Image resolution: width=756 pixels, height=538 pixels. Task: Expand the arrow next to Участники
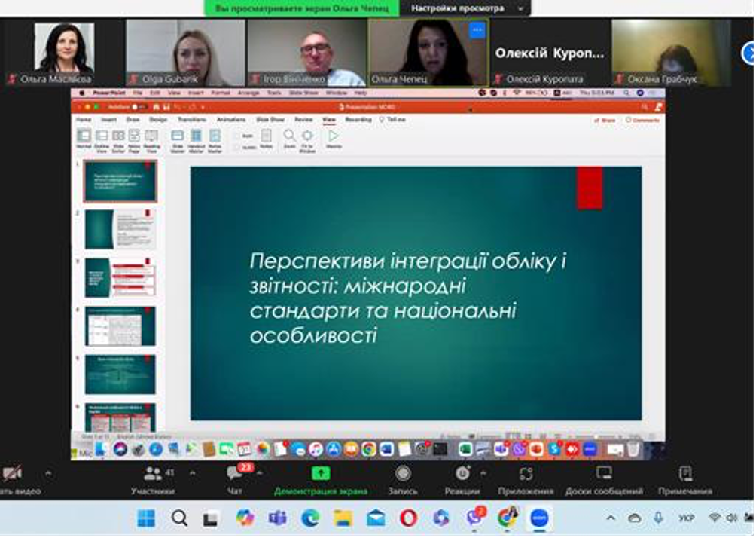(192, 474)
